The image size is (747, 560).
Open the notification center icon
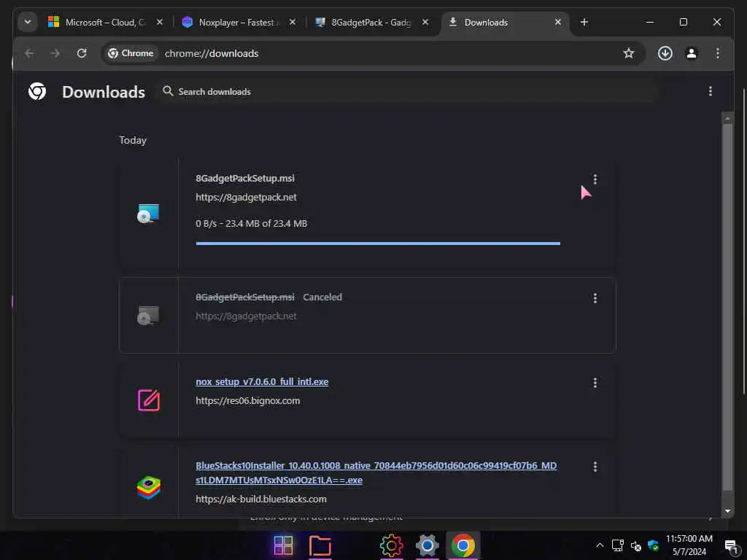[731, 547]
